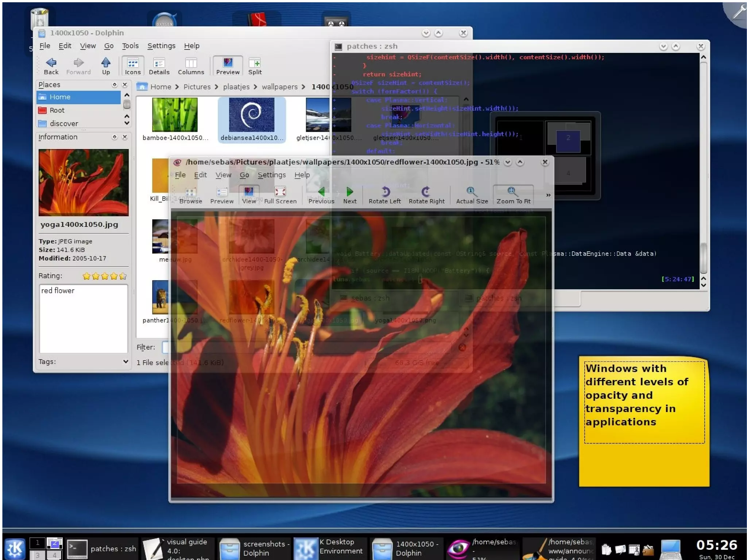The height and width of the screenshot is (560, 747).
Task: Select Root in the Places panel
Action: [x=57, y=110]
